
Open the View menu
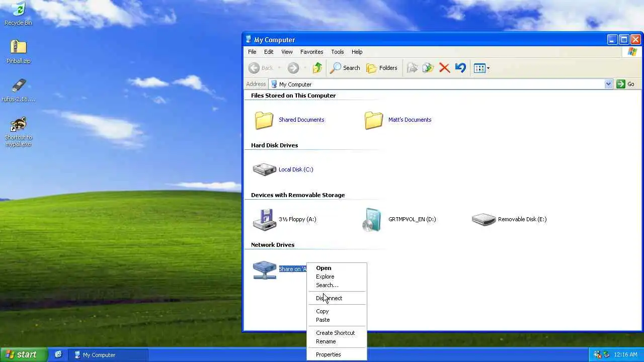point(287,52)
